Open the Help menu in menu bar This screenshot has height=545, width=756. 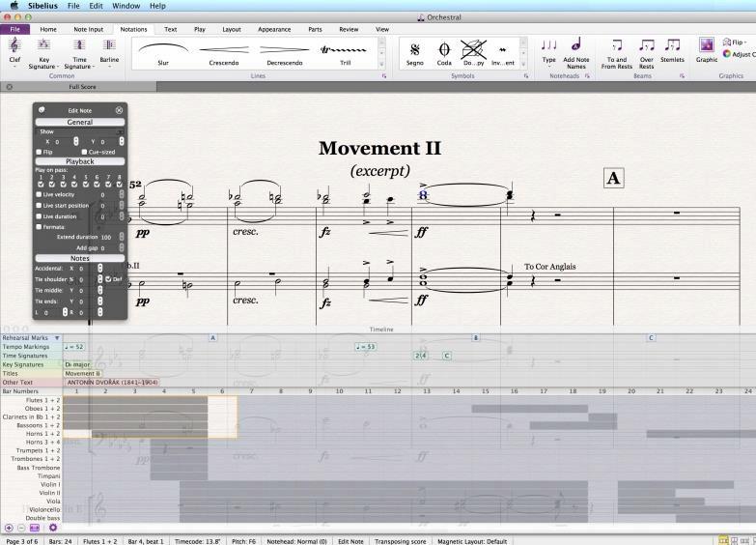[x=157, y=6]
